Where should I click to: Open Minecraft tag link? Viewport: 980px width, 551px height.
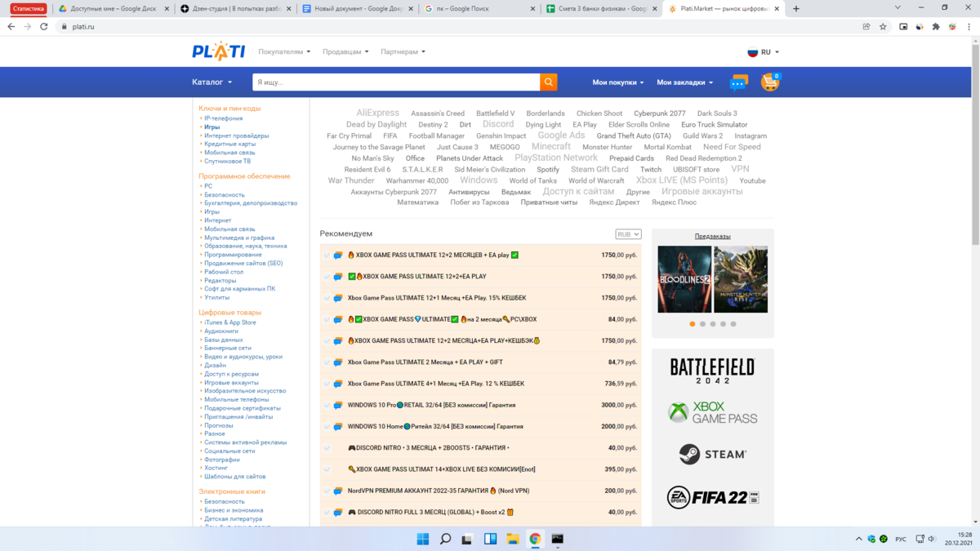point(551,147)
